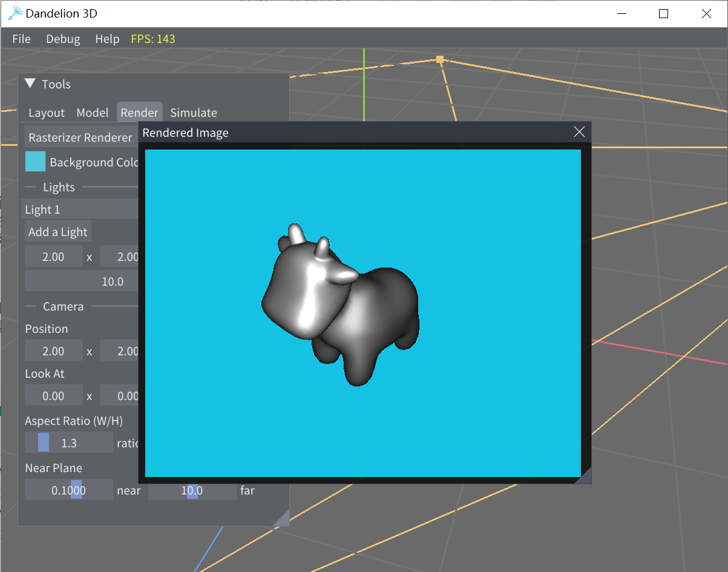Viewport: 728px width, 572px height.
Task: Switch to the Model tab
Action: [x=92, y=113]
